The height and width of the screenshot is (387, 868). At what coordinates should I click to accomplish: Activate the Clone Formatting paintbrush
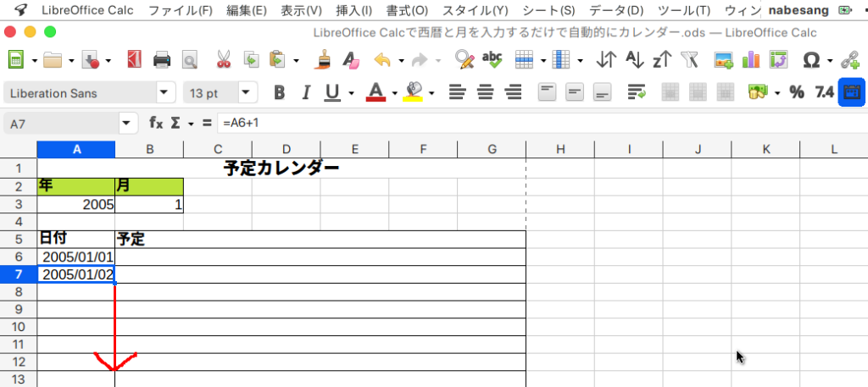pos(323,60)
